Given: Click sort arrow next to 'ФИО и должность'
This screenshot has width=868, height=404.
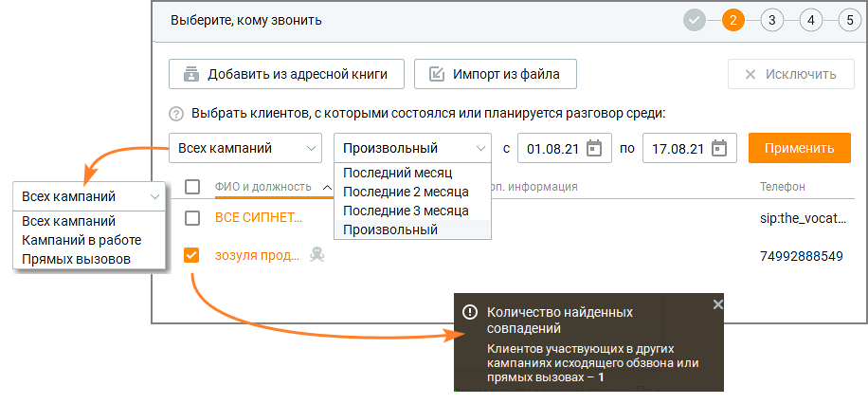Looking at the screenshot, I should 327,188.
